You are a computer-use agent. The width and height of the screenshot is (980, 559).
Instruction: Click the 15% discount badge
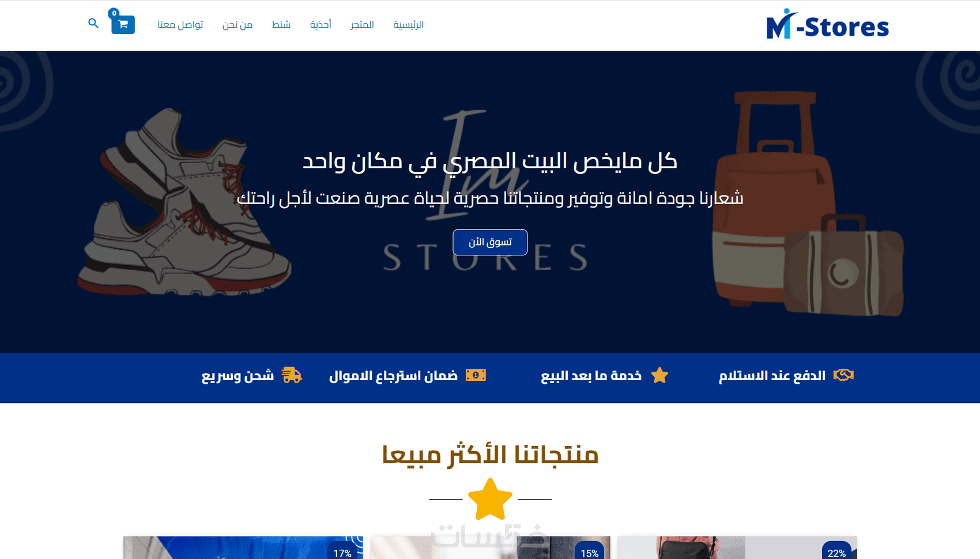pos(589,550)
